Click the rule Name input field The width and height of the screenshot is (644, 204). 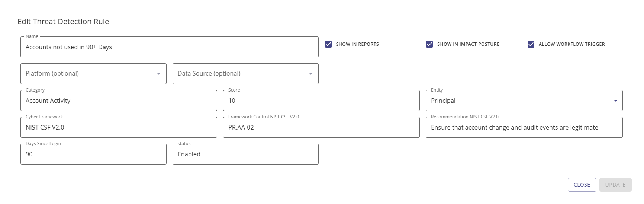coord(169,47)
